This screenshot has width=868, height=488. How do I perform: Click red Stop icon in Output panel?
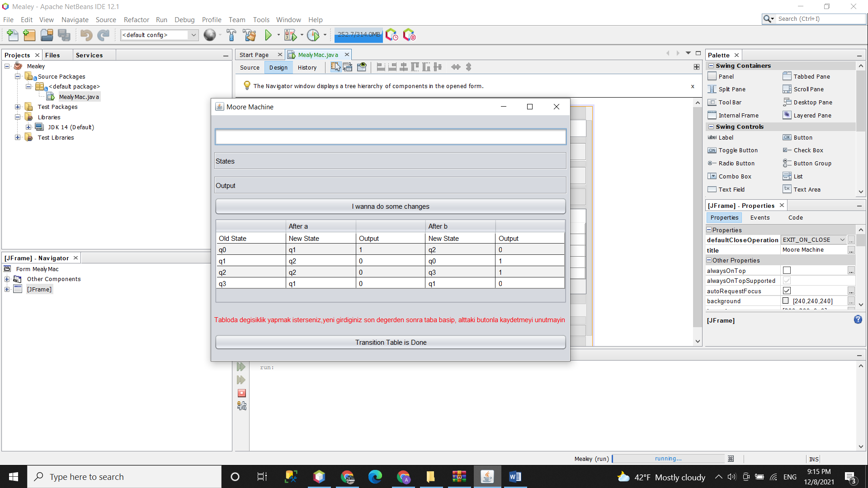(x=242, y=393)
